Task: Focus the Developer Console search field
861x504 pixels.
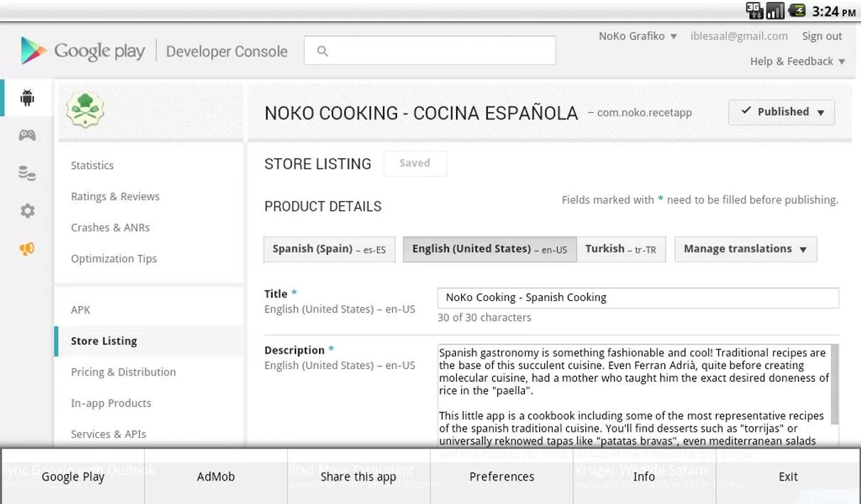Action: 430,50
